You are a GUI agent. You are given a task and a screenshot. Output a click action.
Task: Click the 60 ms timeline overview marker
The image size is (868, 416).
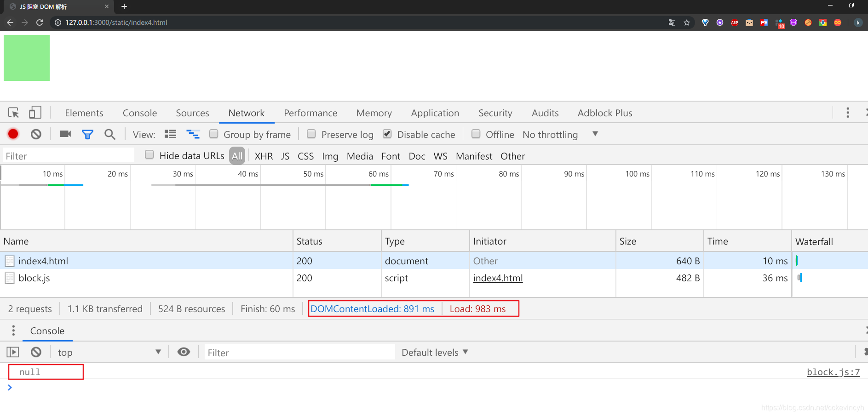(x=378, y=174)
